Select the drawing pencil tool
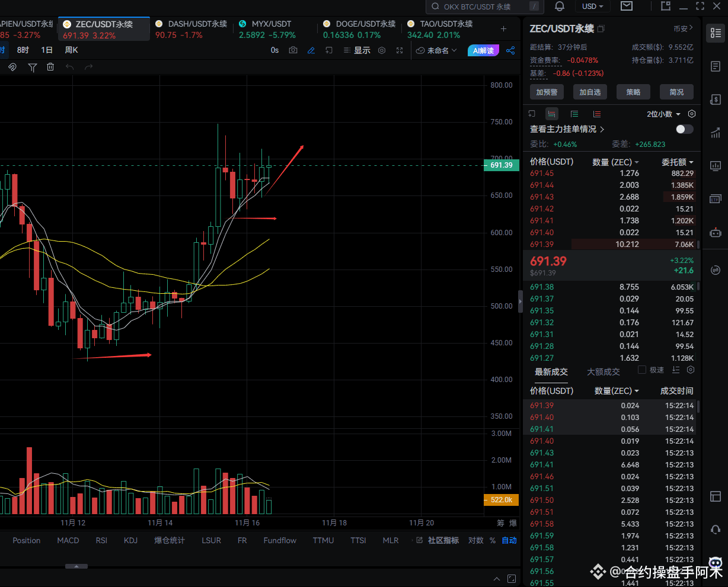The image size is (728, 587). point(311,50)
